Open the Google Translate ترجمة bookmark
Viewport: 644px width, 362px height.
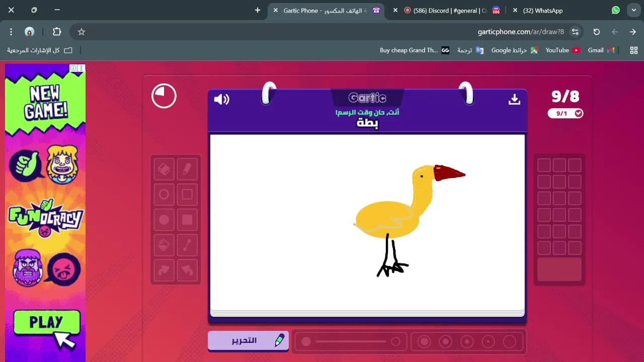pos(470,50)
